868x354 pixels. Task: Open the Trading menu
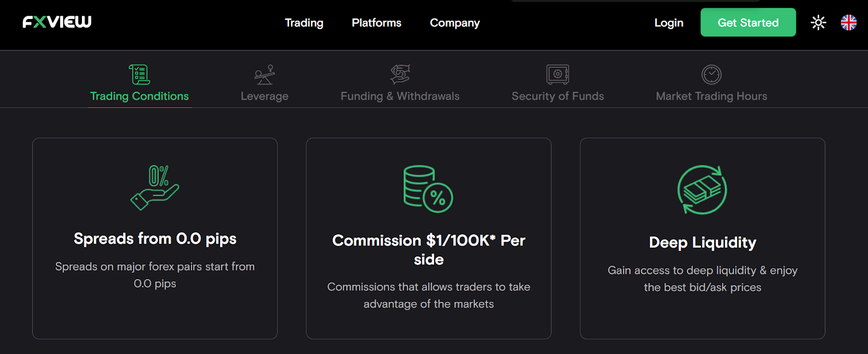point(304,23)
